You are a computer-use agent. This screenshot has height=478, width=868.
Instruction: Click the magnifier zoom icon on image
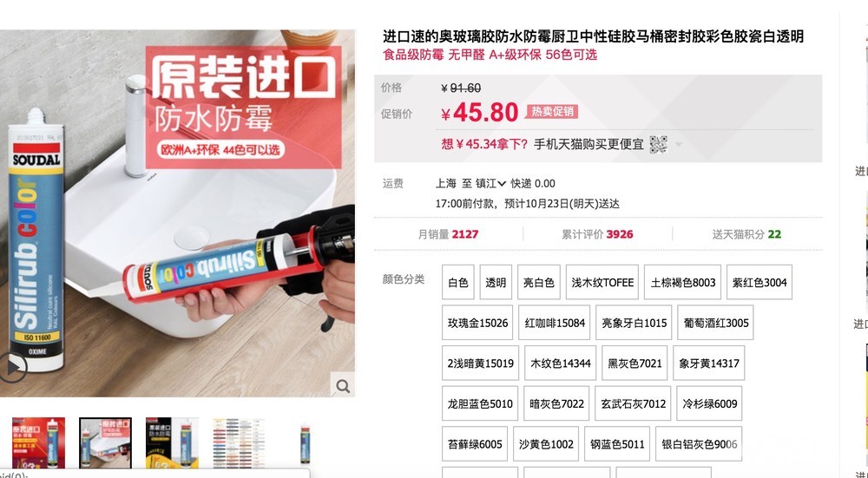[x=343, y=385]
